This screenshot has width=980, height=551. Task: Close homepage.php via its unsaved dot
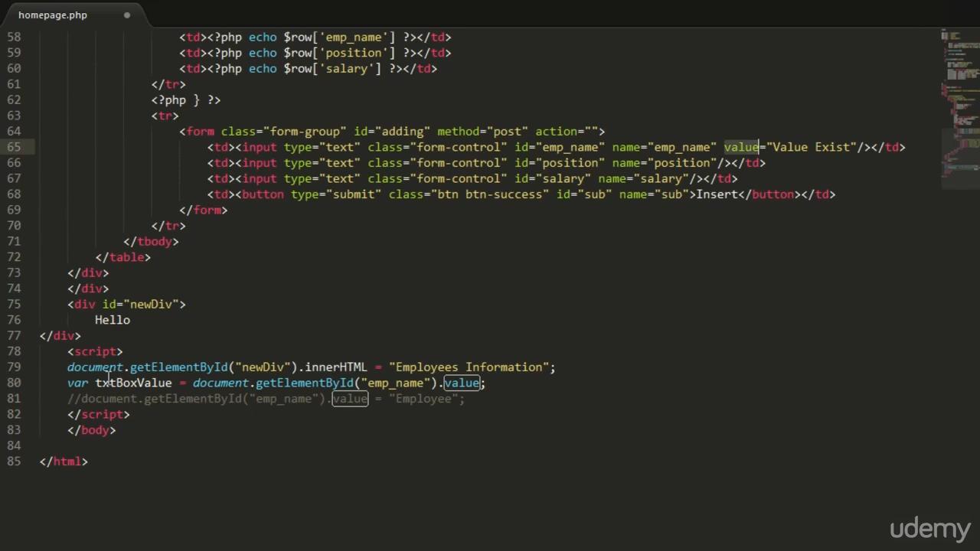(x=127, y=15)
